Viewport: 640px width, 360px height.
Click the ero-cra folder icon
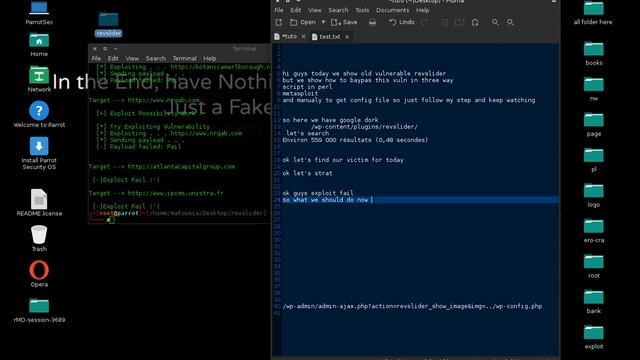click(593, 230)
